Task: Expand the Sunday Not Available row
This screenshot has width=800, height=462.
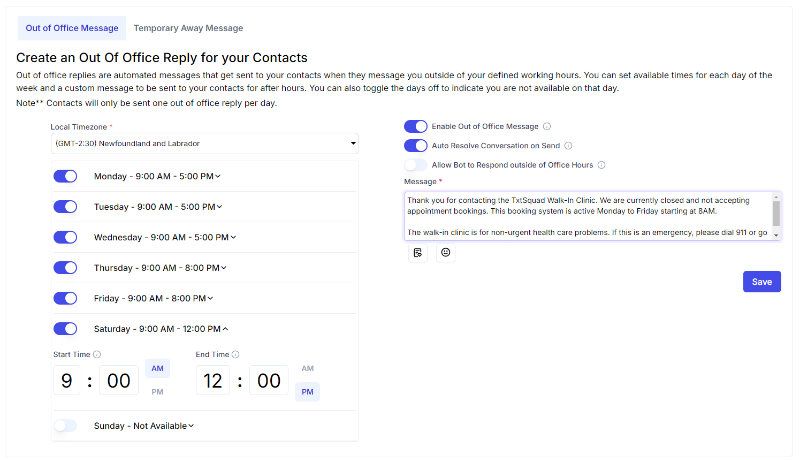Action: coord(144,426)
